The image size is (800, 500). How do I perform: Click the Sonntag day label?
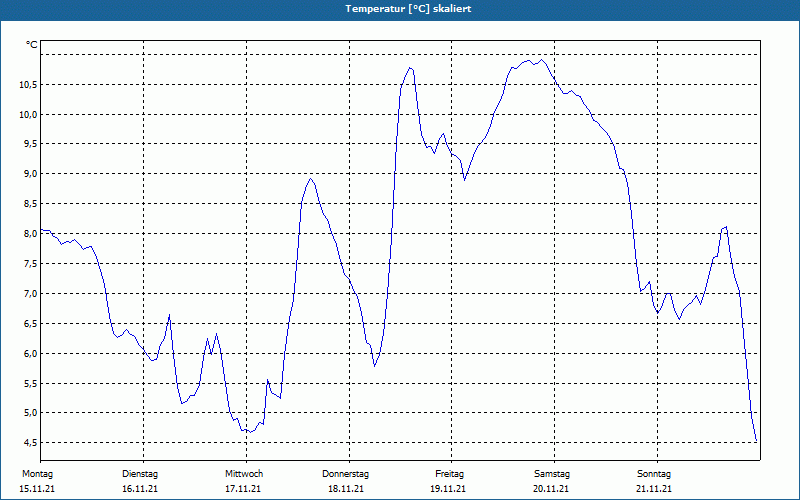[654, 474]
